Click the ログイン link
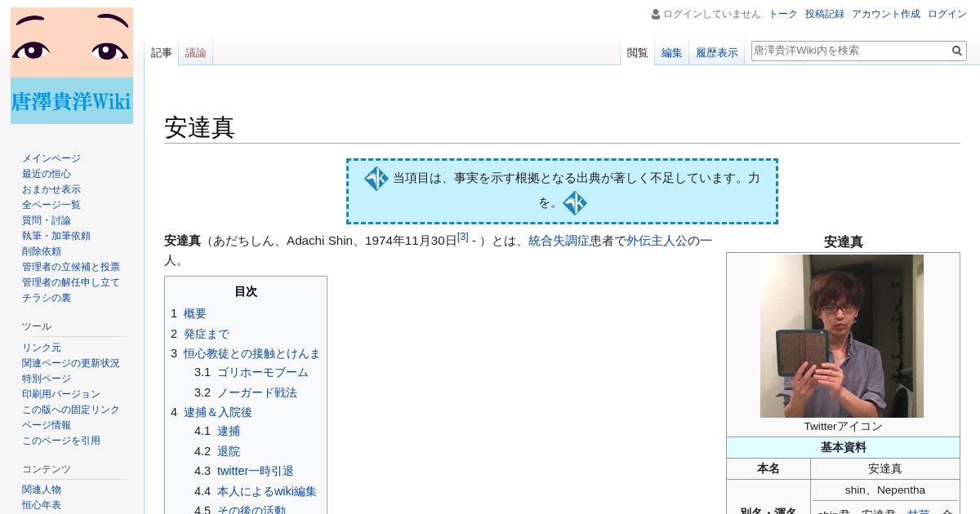Viewport: 980px width, 514px height. [x=947, y=14]
